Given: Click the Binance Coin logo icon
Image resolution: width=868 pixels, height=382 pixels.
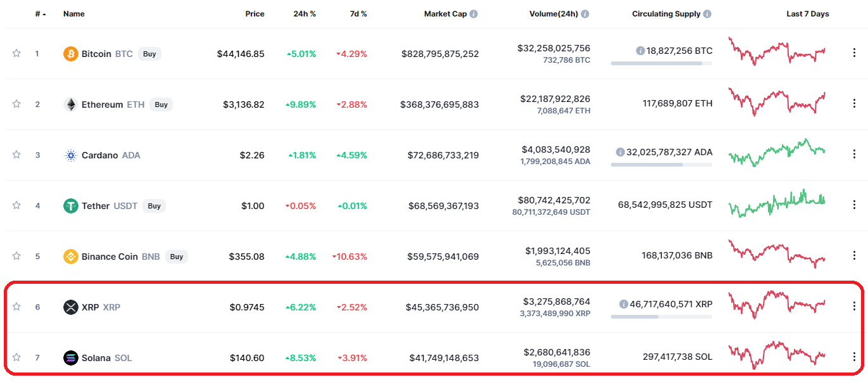Looking at the screenshot, I should [71, 257].
